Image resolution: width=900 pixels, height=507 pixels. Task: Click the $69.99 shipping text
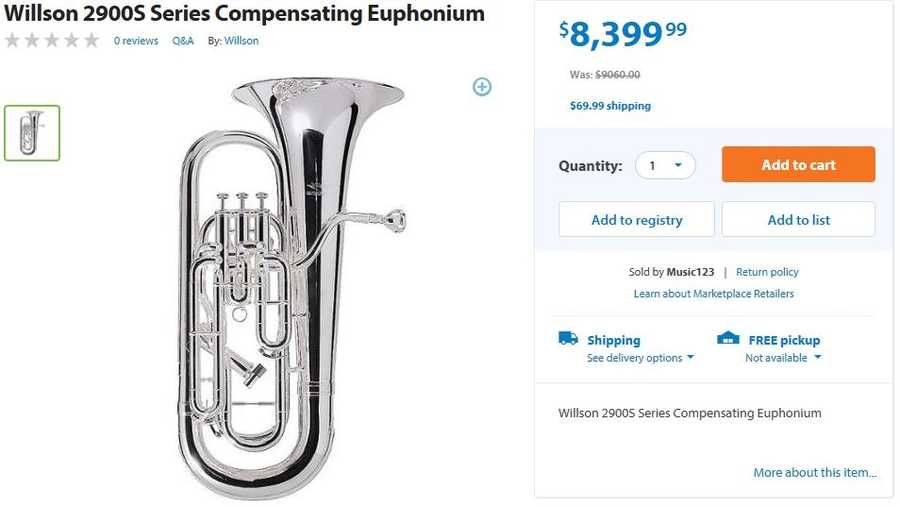[x=610, y=106]
